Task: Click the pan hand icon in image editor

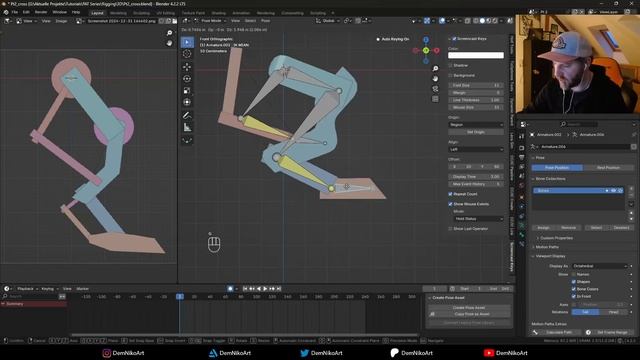Action: 169,43
